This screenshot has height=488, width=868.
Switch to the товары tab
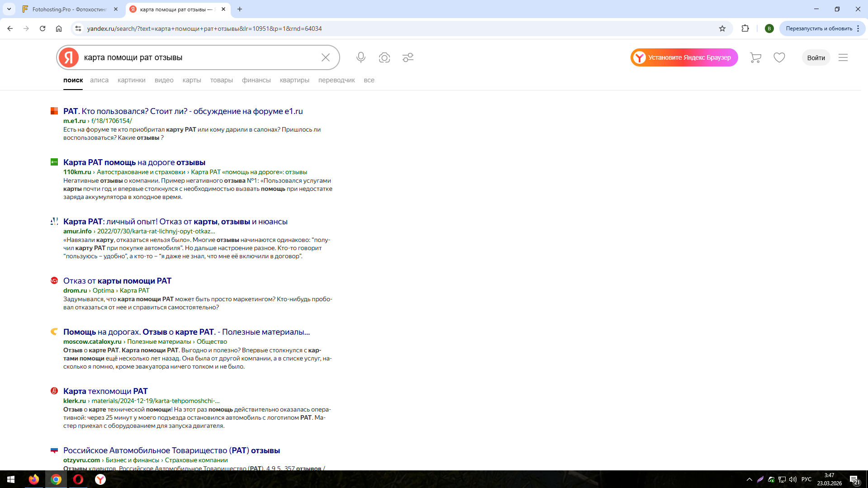pos(222,80)
